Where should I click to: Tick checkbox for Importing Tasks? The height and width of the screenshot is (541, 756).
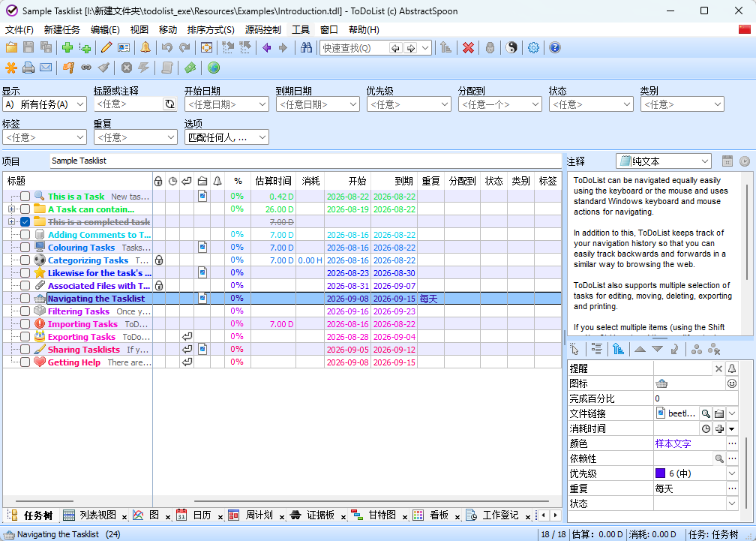tap(25, 324)
